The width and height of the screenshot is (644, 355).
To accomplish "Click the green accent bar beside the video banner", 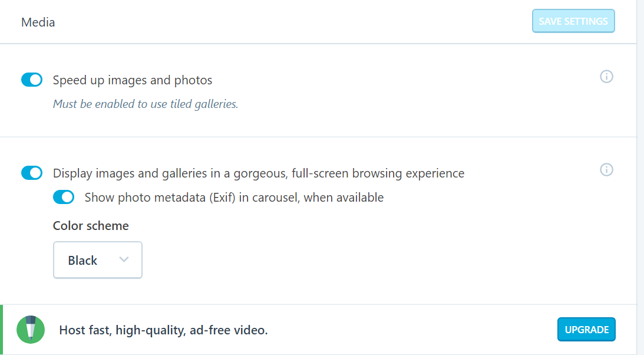I will click(x=1, y=330).
